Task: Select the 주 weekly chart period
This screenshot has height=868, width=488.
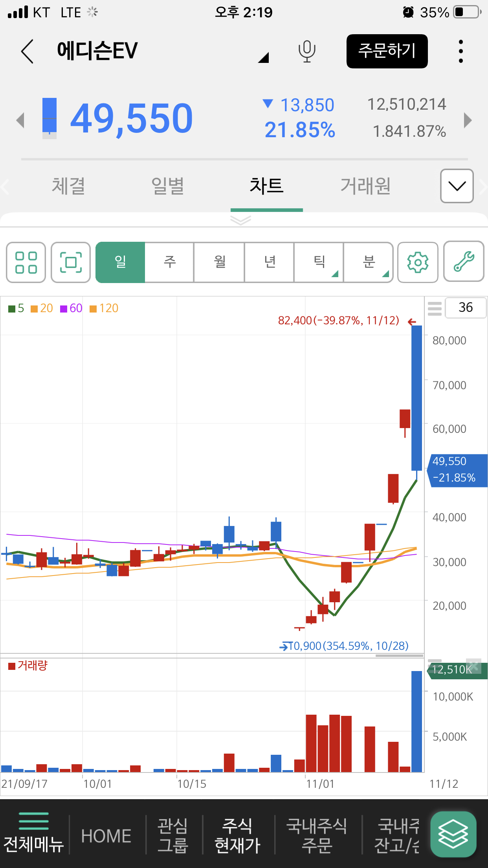Action: [x=169, y=262]
